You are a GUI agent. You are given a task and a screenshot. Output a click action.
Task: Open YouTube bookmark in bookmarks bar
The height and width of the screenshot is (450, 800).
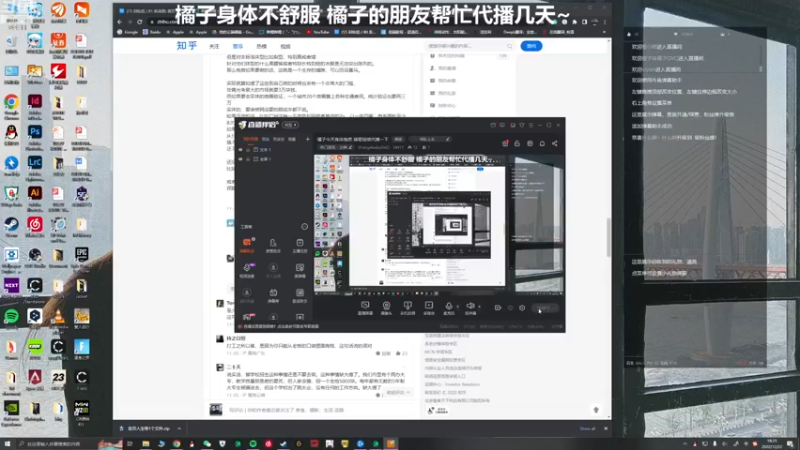coord(318,32)
